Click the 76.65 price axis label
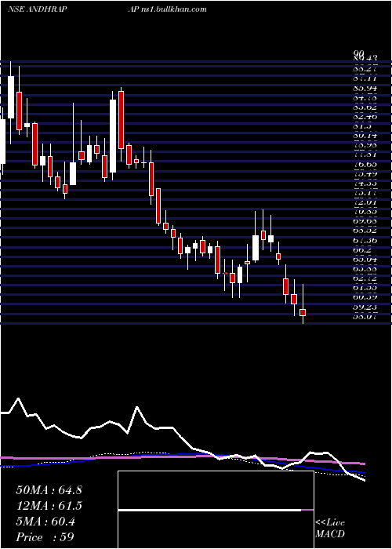Screen dimensions: 392x549 point(365,165)
